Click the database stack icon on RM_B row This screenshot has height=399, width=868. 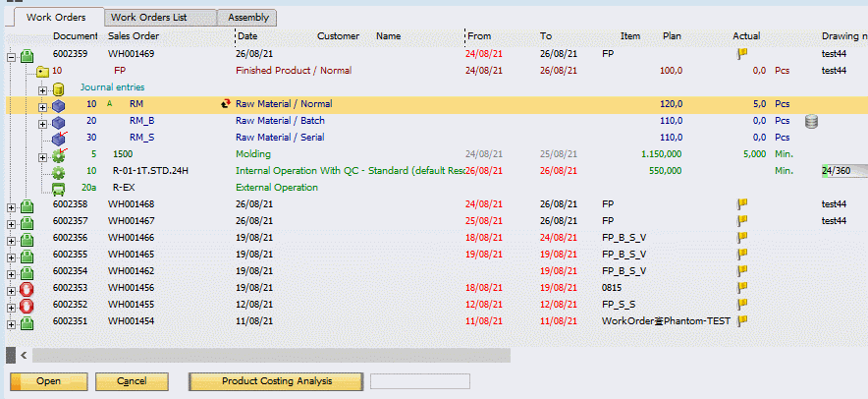(811, 121)
